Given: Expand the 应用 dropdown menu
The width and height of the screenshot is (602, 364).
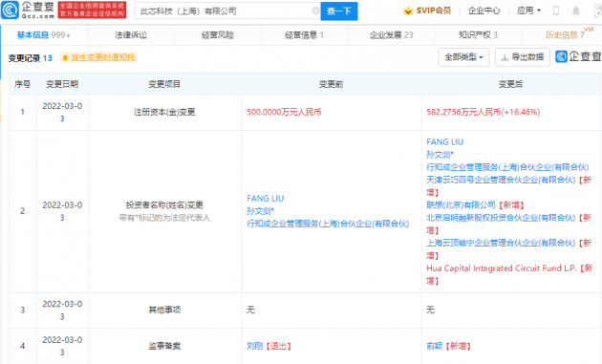Looking at the screenshot, I should [x=528, y=11].
